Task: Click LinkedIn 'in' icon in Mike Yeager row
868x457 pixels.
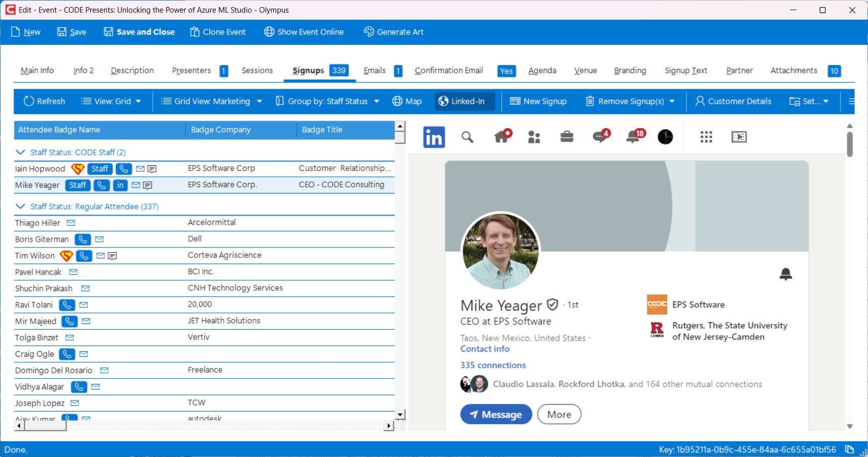Action: tap(120, 185)
